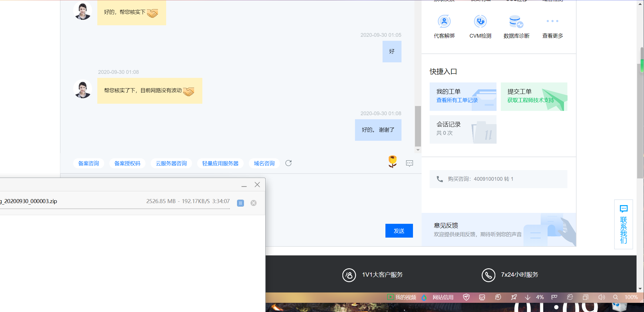Viewport: 644px width, 312px height.
Task: Click the comment icon beside the flower
Action: (x=410, y=163)
